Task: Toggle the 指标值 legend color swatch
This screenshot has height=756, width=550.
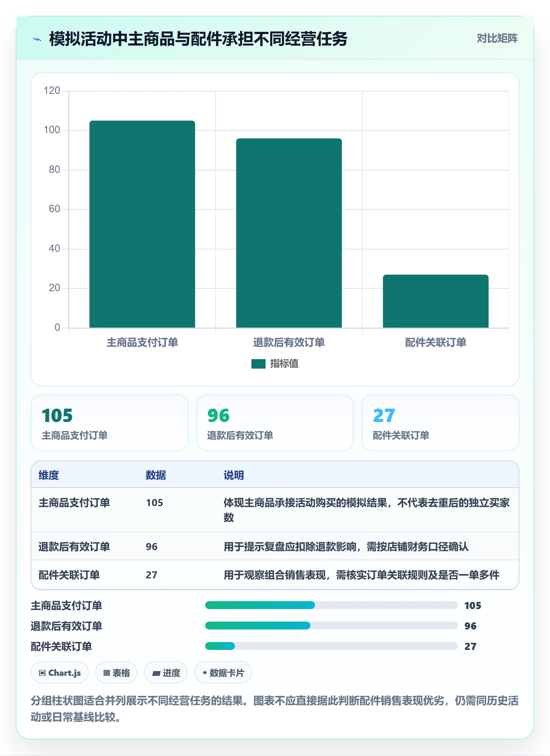Action: tap(258, 364)
